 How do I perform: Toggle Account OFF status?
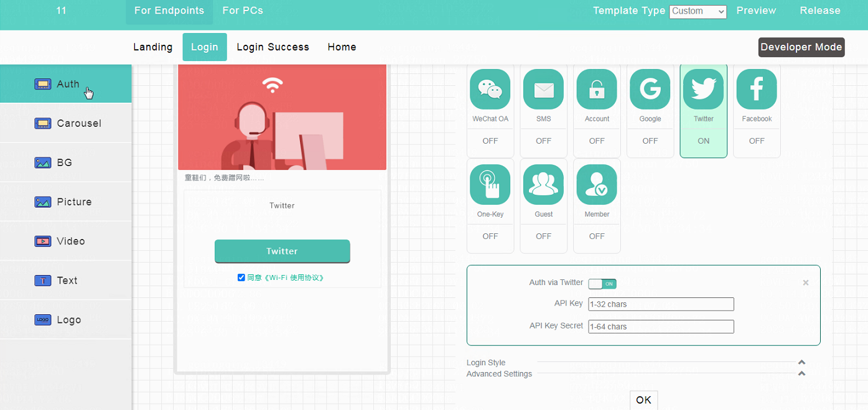[x=597, y=141]
